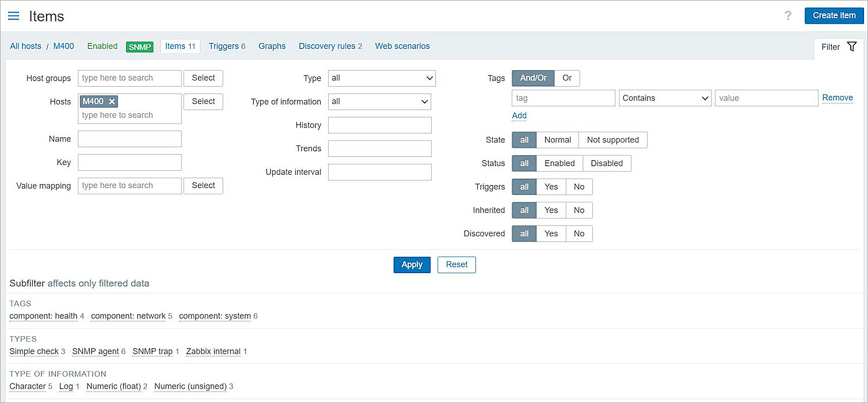The image size is (868, 403).
Task: Add another tag filter row
Action: [x=519, y=116]
